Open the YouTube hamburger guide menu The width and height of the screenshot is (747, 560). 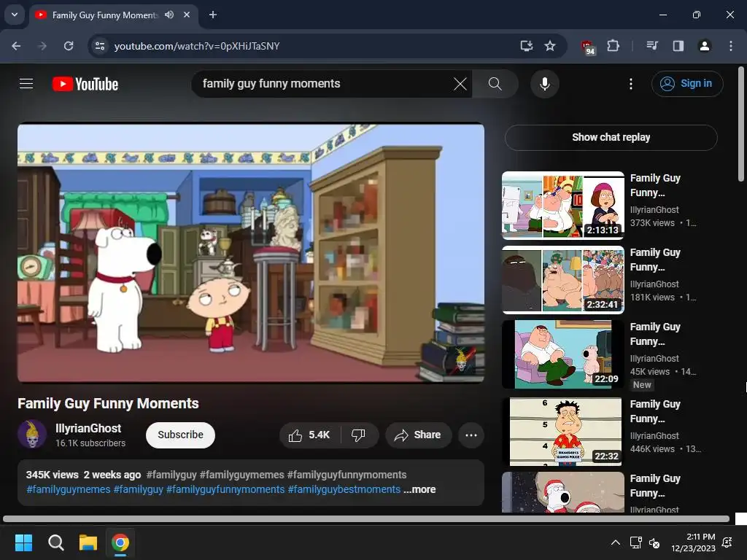pyautogui.click(x=26, y=84)
